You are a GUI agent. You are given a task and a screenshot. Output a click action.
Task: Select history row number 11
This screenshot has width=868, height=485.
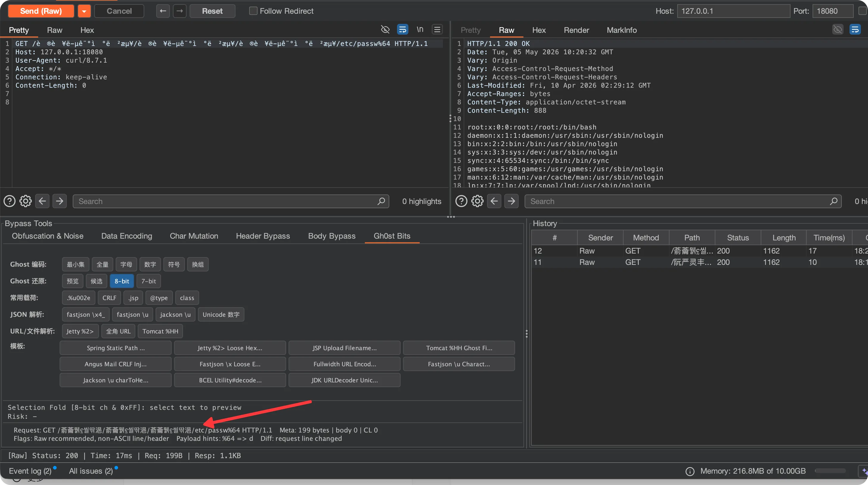point(700,262)
